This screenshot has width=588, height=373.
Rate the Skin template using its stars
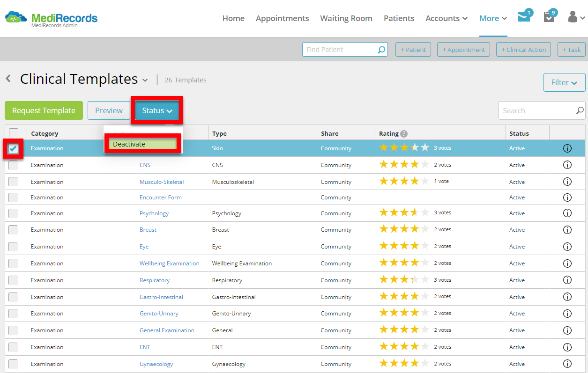pos(404,148)
